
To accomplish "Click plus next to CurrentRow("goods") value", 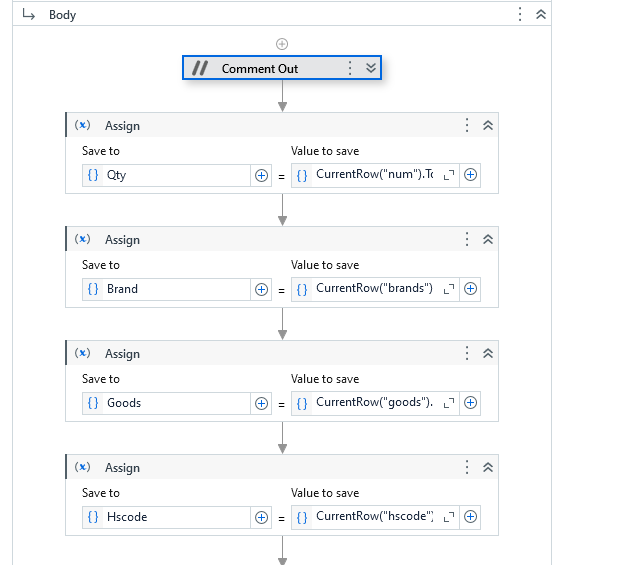I will [x=471, y=403].
